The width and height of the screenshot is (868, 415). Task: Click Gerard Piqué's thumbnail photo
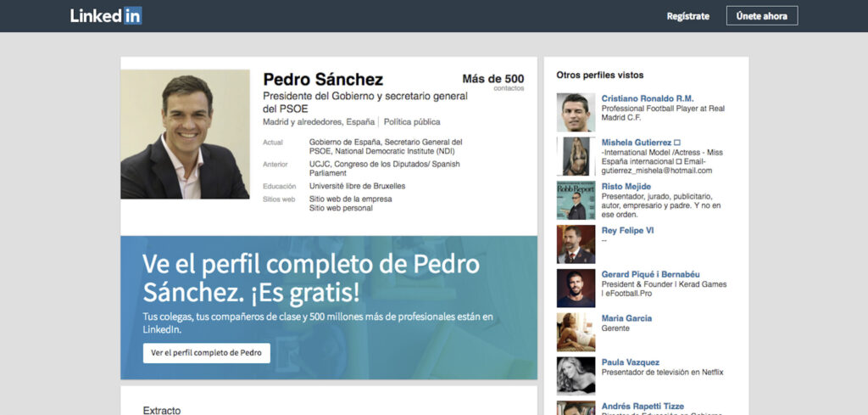pos(576,289)
